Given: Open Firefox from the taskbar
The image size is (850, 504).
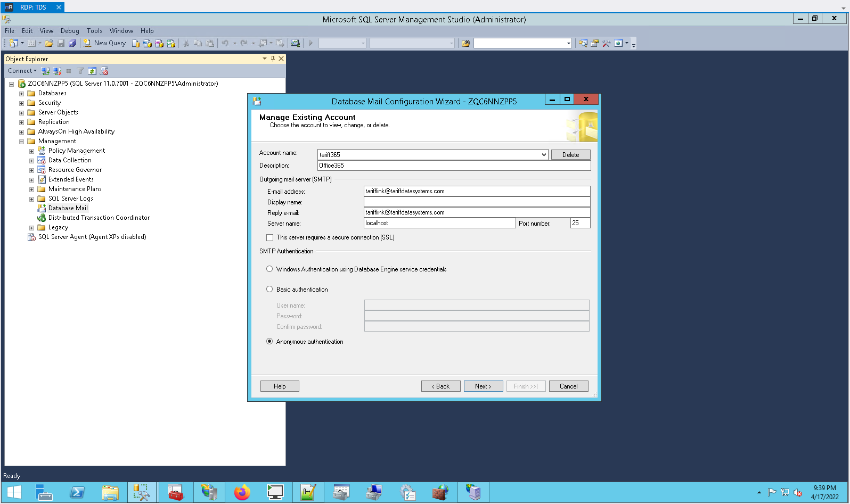Looking at the screenshot, I should pyautogui.click(x=242, y=492).
